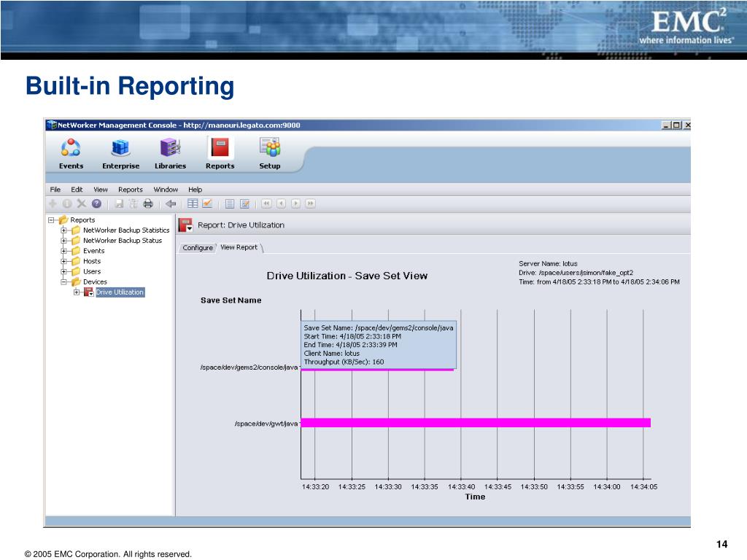Select the Drive Utilization tree item

click(120, 292)
